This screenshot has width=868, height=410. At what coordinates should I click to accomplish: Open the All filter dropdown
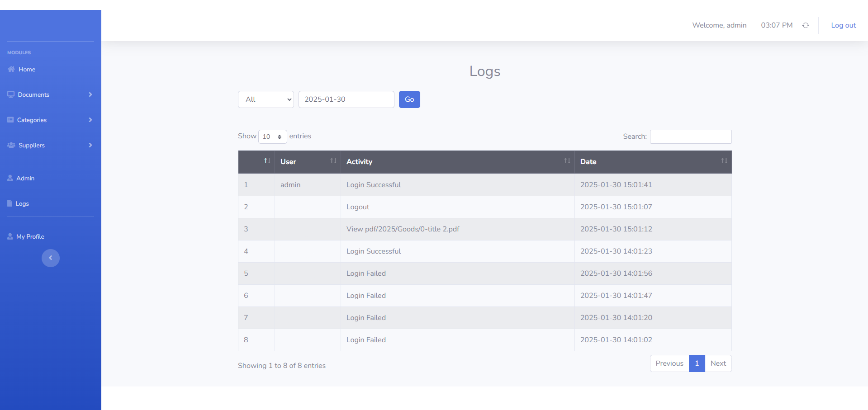coord(266,99)
